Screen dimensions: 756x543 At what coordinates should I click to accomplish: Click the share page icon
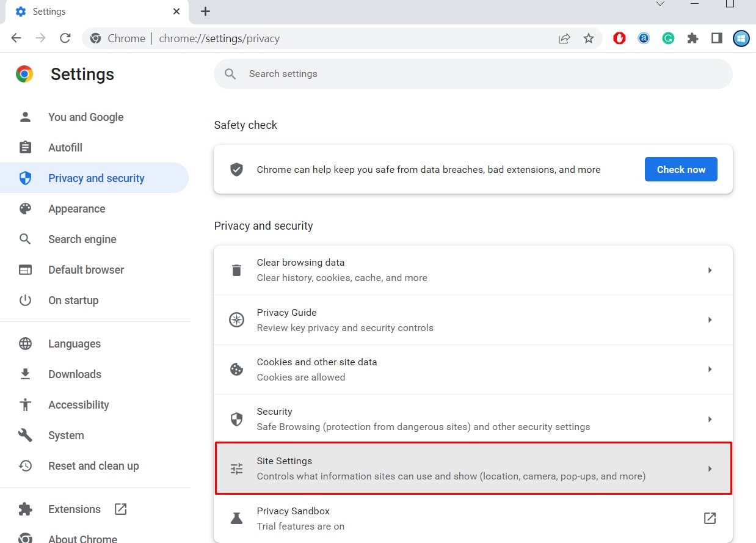tap(564, 38)
